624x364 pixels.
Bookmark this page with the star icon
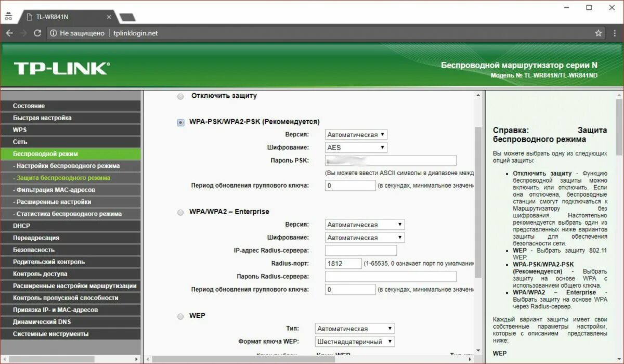(599, 33)
